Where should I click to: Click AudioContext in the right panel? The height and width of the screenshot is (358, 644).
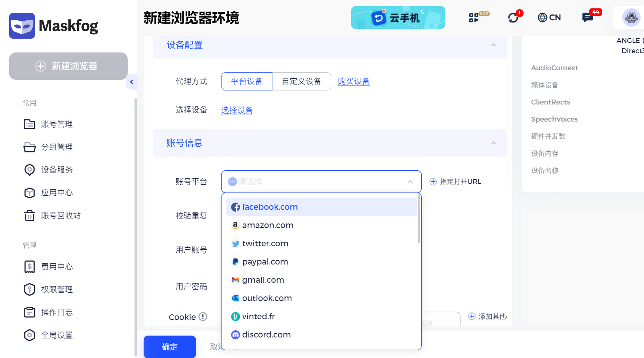click(x=554, y=68)
